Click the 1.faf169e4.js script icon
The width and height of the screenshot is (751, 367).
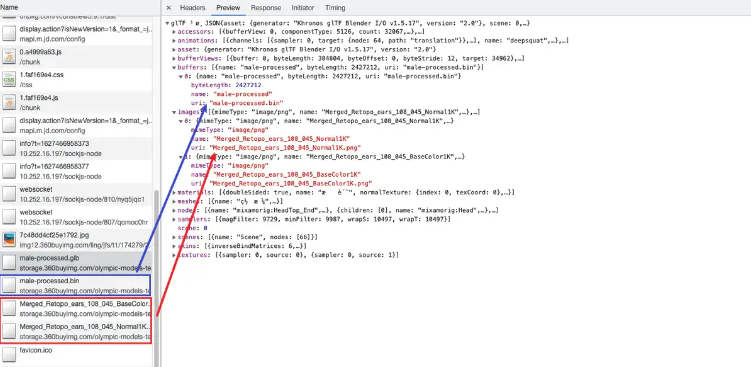[x=9, y=102]
